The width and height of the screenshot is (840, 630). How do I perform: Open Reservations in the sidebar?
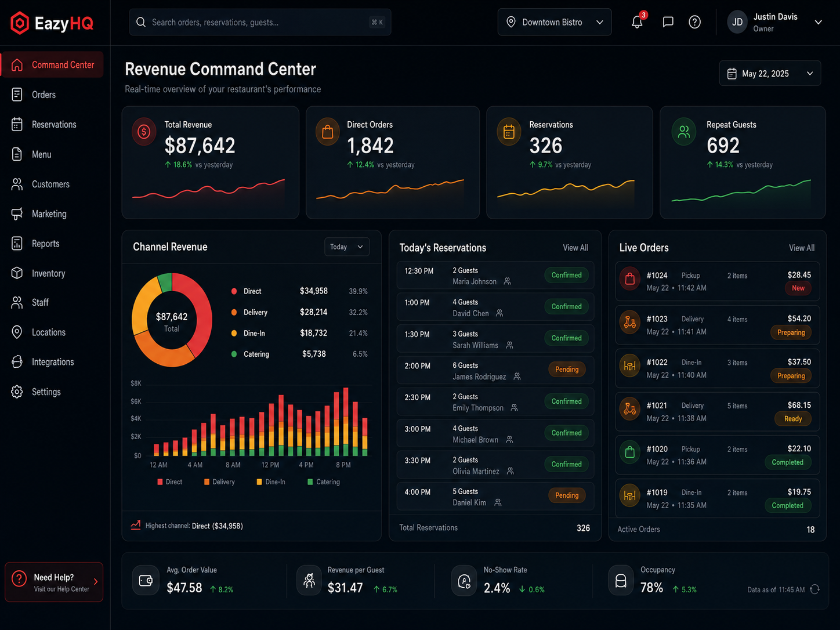(x=52, y=124)
